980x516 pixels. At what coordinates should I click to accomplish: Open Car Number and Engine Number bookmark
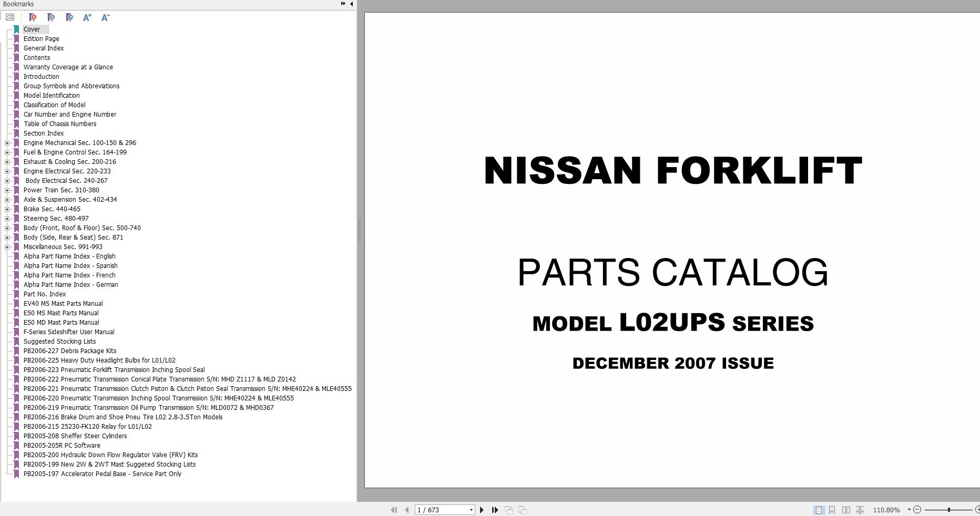coord(70,115)
